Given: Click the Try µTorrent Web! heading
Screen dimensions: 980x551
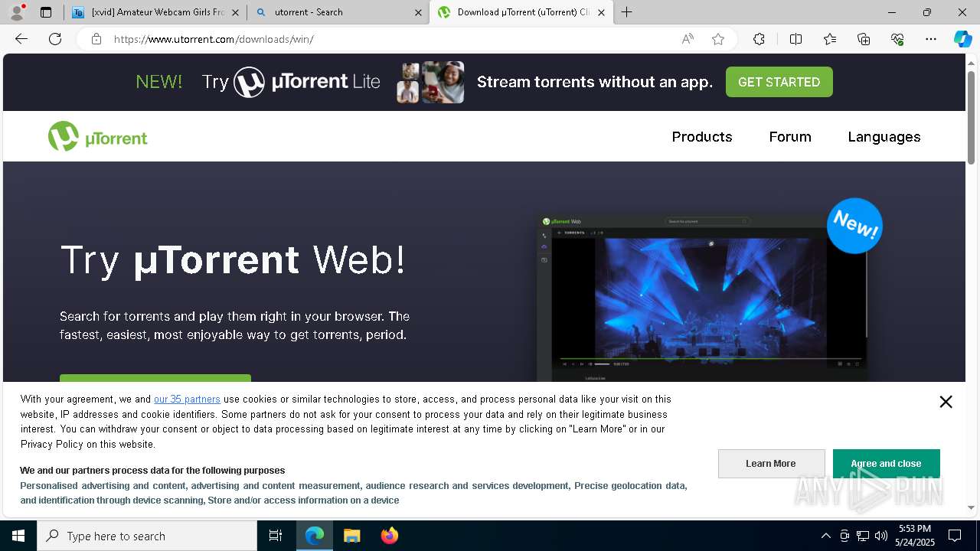Looking at the screenshot, I should point(233,259).
